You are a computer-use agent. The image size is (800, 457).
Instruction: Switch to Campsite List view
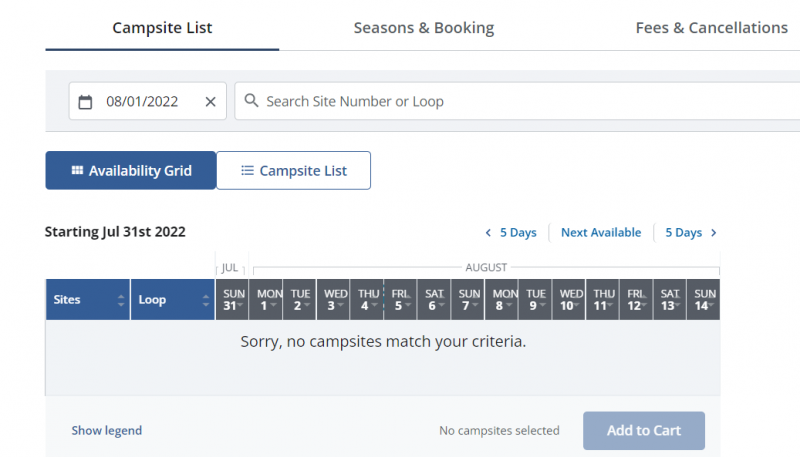pyautogui.click(x=293, y=170)
